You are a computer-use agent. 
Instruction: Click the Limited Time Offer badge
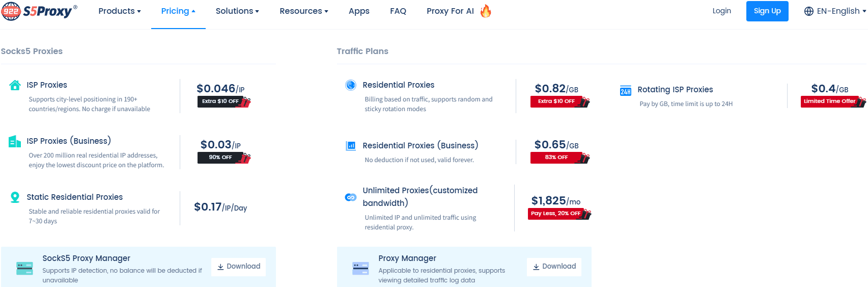[830, 101]
